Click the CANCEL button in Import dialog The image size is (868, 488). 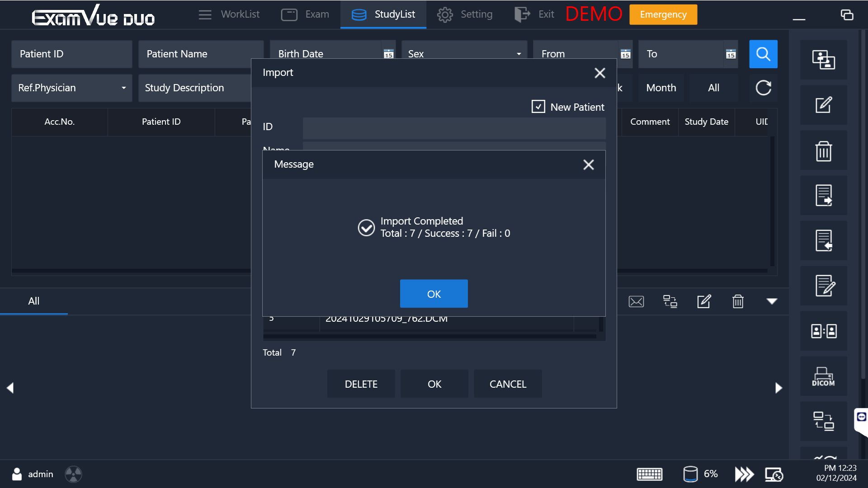508,384
